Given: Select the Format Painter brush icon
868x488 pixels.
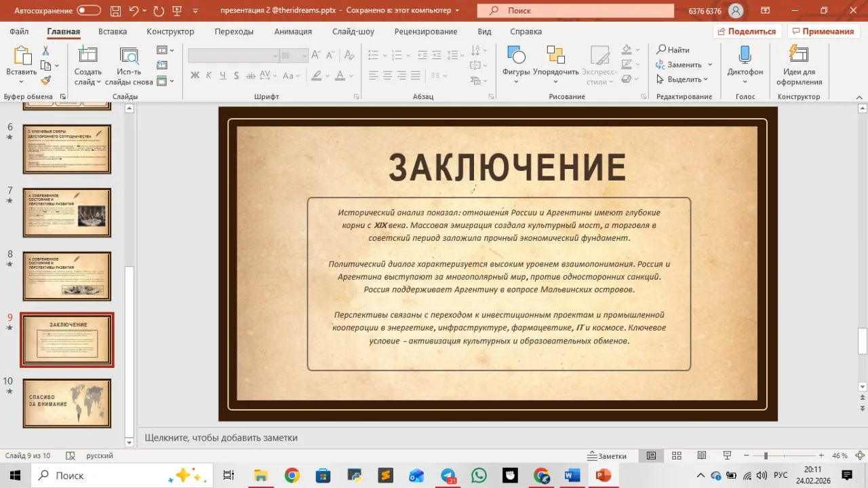Looking at the screenshot, I should (45, 80).
